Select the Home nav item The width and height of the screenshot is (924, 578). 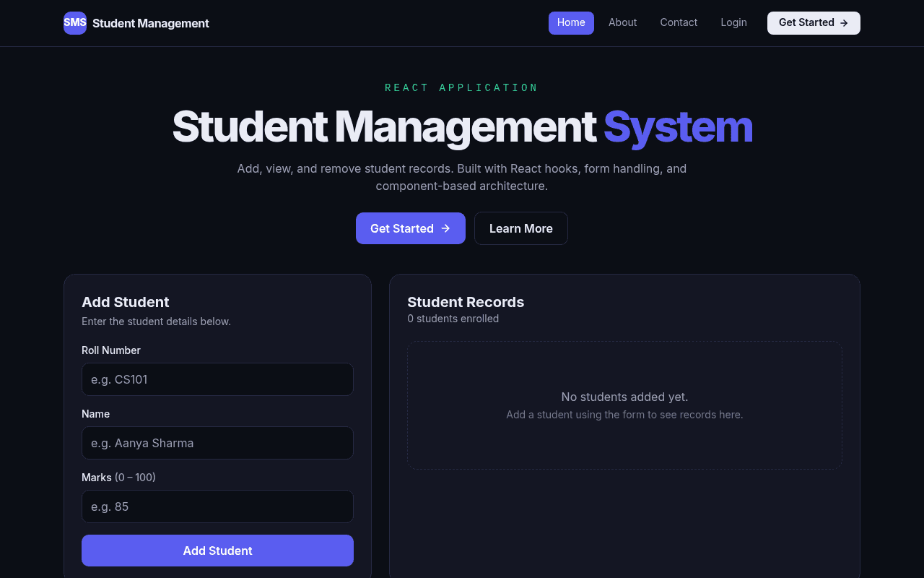coord(571,22)
